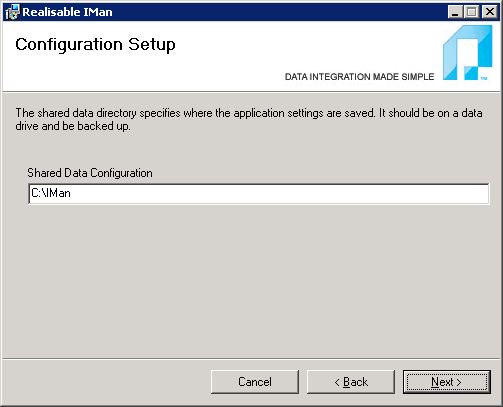Click the Realisable IMan title bar text

(67, 12)
